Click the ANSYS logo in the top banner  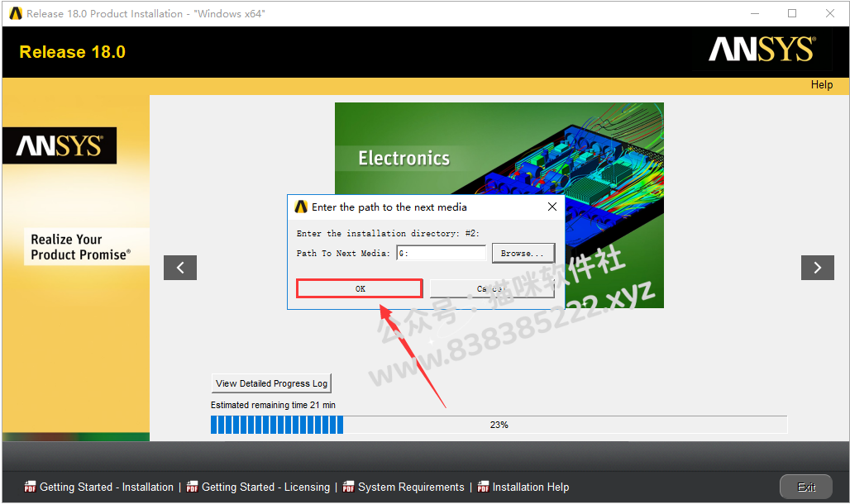tap(762, 50)
